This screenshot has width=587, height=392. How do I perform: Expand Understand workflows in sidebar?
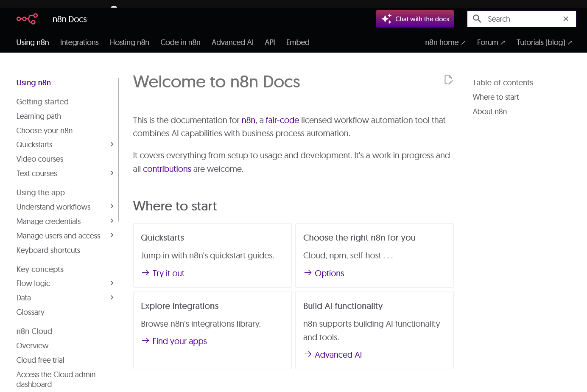[x=112, y=207]
